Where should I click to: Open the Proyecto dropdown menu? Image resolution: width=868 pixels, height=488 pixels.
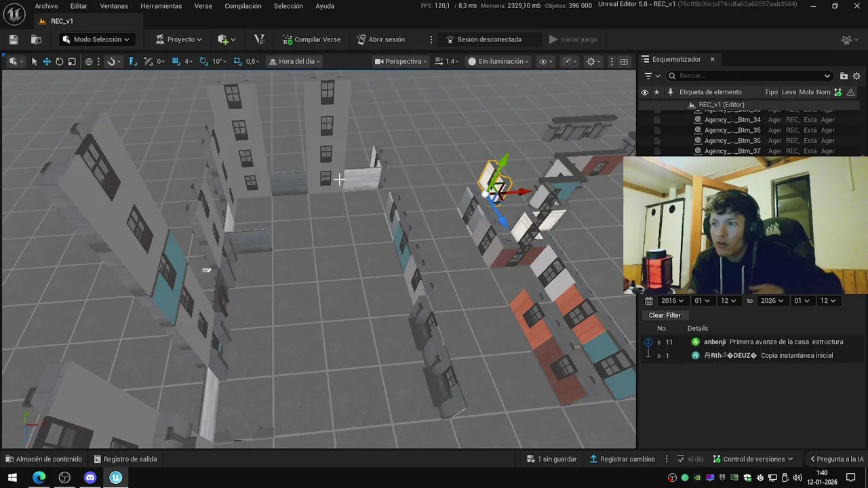[178, 39]
